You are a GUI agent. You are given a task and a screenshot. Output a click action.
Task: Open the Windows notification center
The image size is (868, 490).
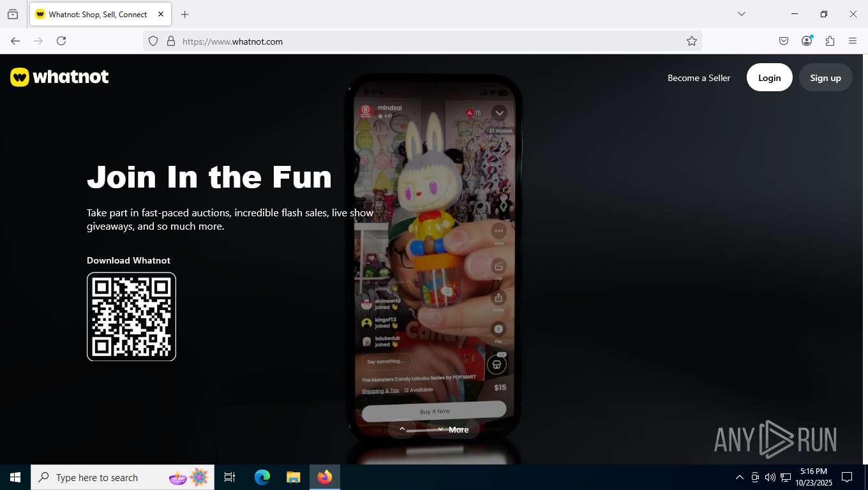tap(847, 477)
